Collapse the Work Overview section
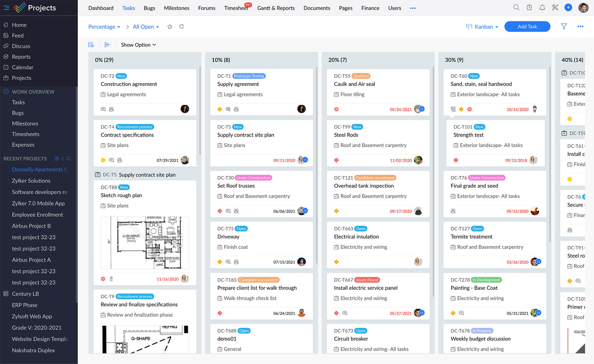The height and width of the screenshot is (364, 594). (x=6, y=91)
